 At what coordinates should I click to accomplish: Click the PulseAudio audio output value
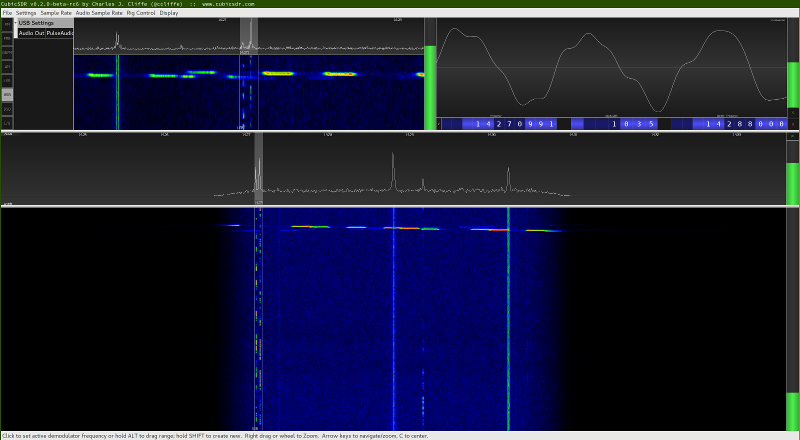[60, 33]
